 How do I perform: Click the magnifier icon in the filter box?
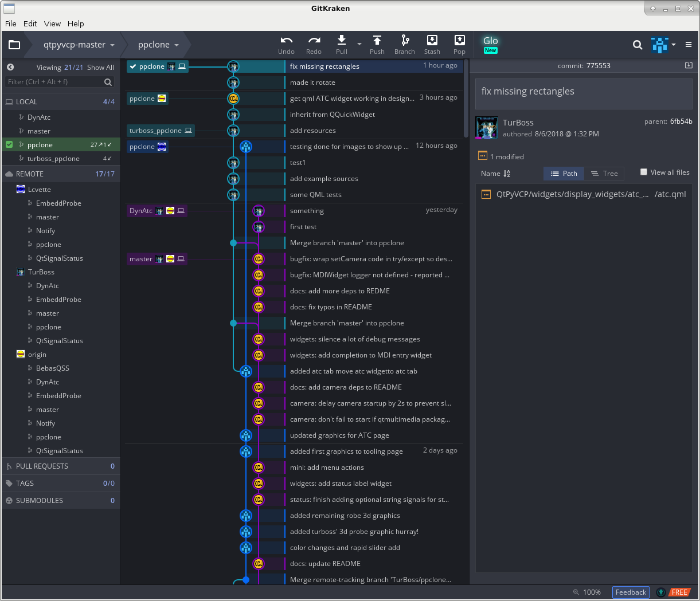108,82
